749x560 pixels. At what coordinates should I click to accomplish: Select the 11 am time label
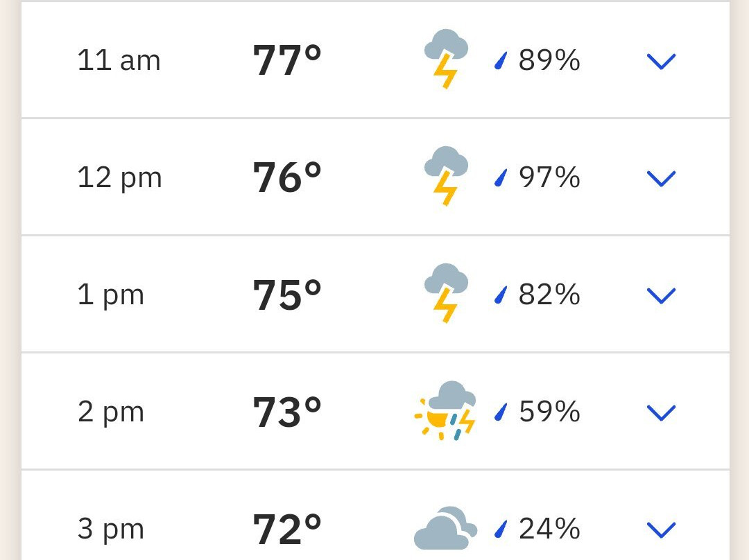[x=119, y=60]
